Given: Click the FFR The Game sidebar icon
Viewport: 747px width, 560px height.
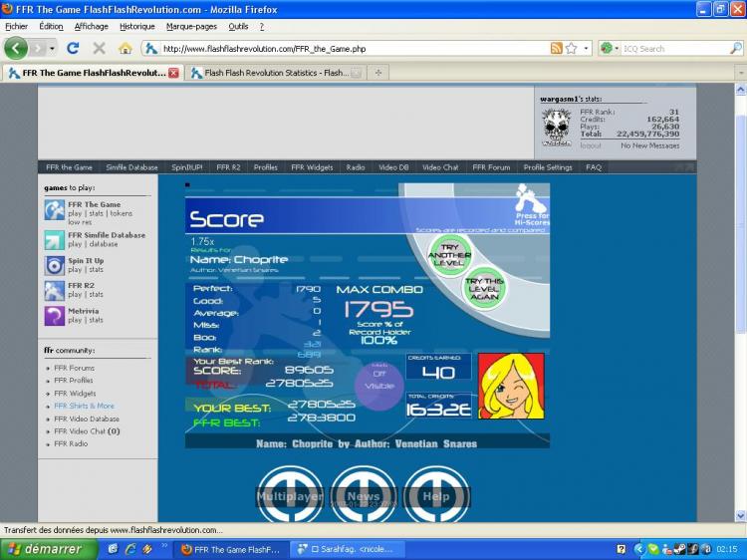Looking at the screenshot, I should 54,209.
